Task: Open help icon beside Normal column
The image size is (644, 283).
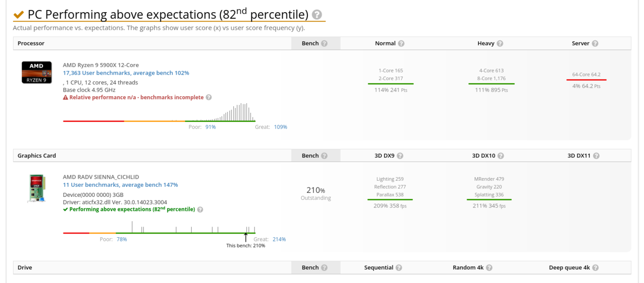Action: coord(401,43)
